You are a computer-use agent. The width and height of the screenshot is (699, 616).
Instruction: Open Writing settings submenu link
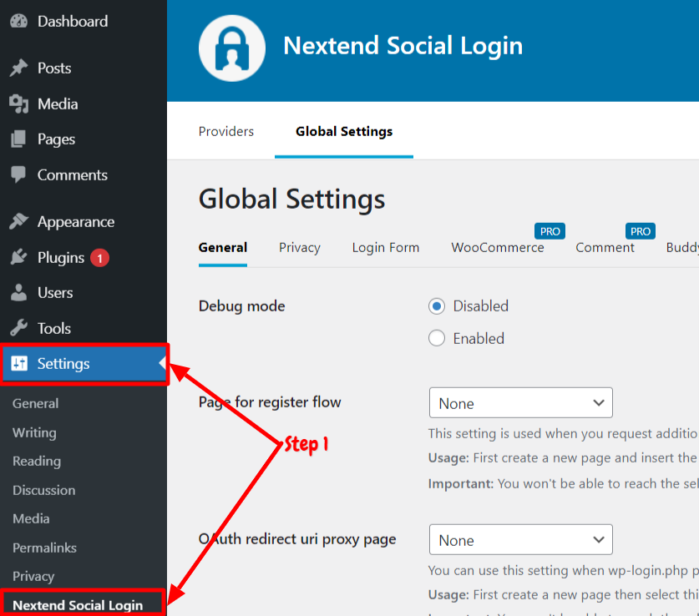(x=34, y=432)
